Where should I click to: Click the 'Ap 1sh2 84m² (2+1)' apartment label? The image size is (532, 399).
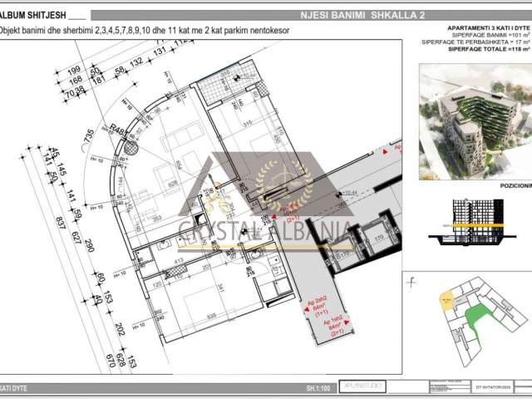(335, 327)
